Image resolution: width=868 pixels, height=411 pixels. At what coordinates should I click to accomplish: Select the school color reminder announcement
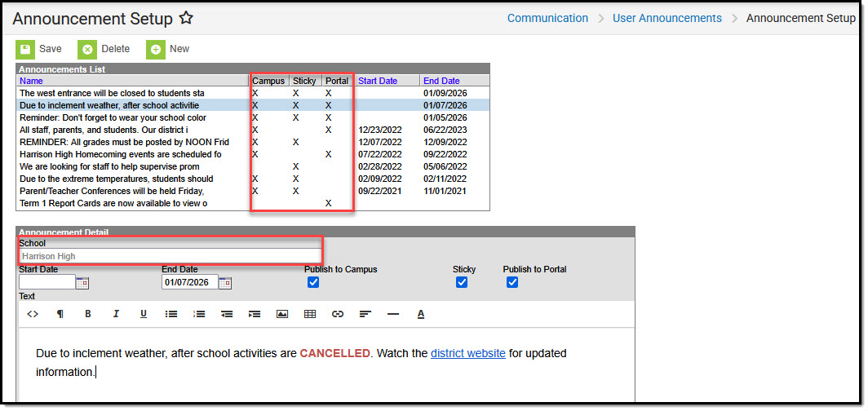pyautogui.click(x=253, y=117)
